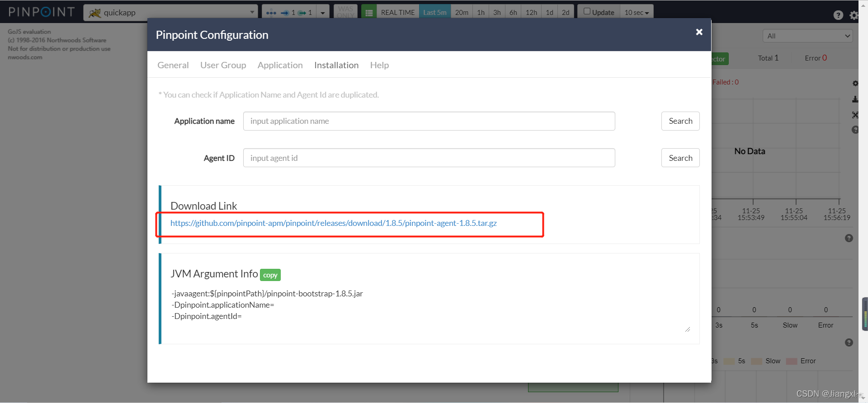
Task: Select the 1d time range
Action: tap(549, 13)
